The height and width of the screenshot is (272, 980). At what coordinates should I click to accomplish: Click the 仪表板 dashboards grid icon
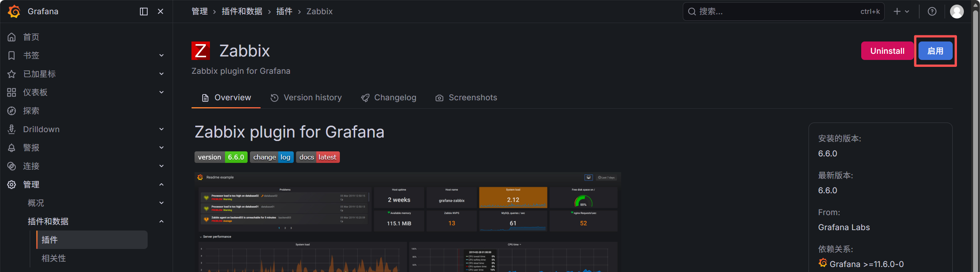[12, 92]
